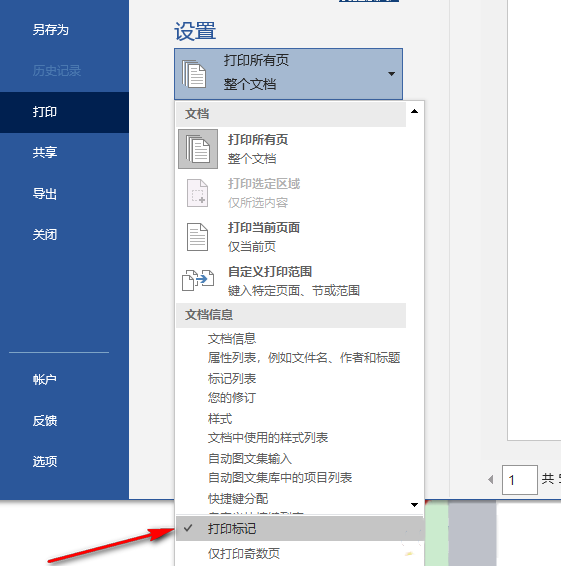Screen dimensions: 561x566
Task: Open Options (选项) from the sidebar
Action: pos(45,461)
